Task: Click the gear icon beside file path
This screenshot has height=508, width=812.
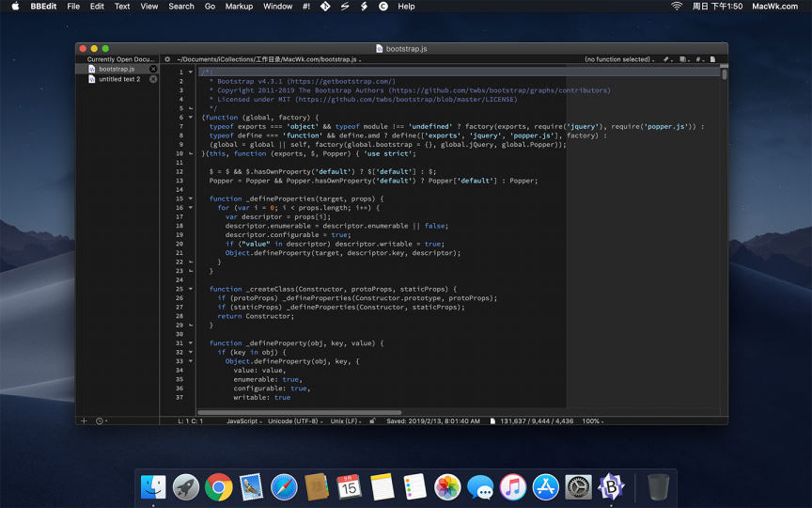Action: [x=167, y=59]
